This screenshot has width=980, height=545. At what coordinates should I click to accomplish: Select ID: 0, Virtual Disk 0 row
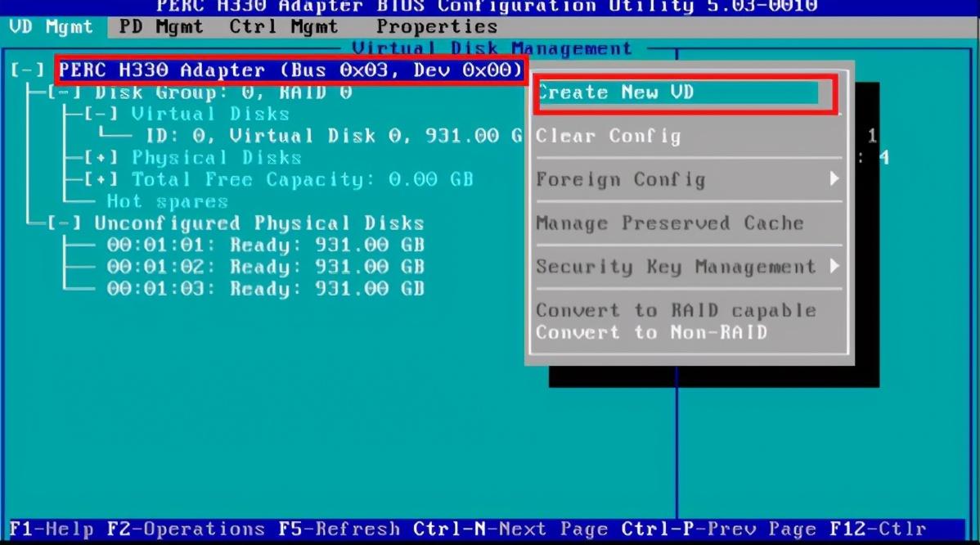[334, 136]
